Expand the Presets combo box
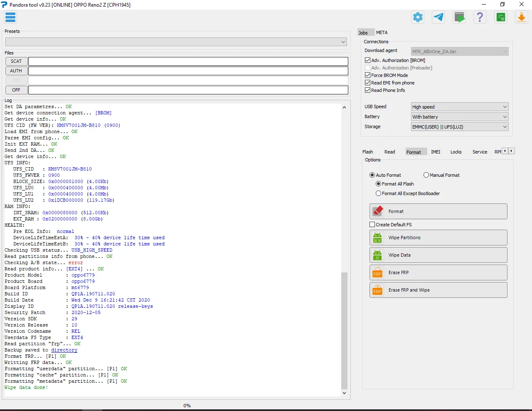Viewport: 532px width, 411px height. pyautogui.click(x=176, y=42)
